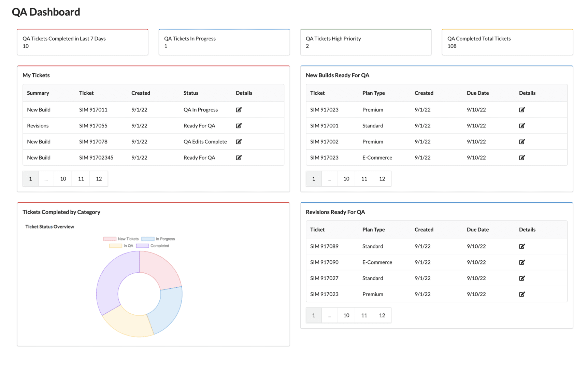
Task: Edit ticket SIM 91702345 via details icon
Action: coord(239,158)
